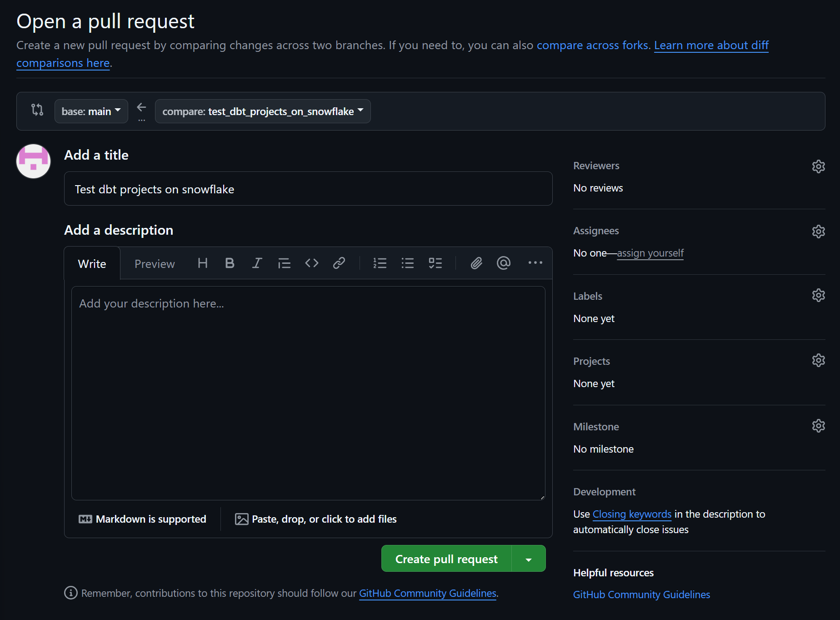Click the image upload icon
The width and height of the screenshot is (840, 620).
click(241, 519)
